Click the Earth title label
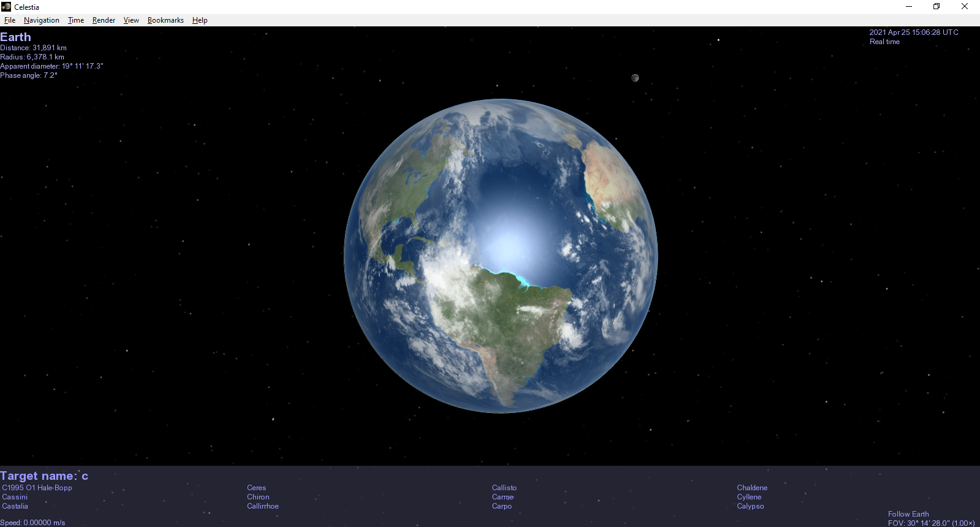Screen dimensions: 980x527 15,37
